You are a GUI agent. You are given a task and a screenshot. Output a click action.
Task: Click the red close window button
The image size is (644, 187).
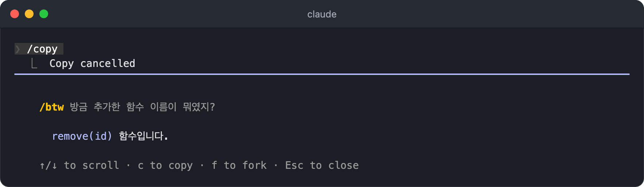[15, 14]
